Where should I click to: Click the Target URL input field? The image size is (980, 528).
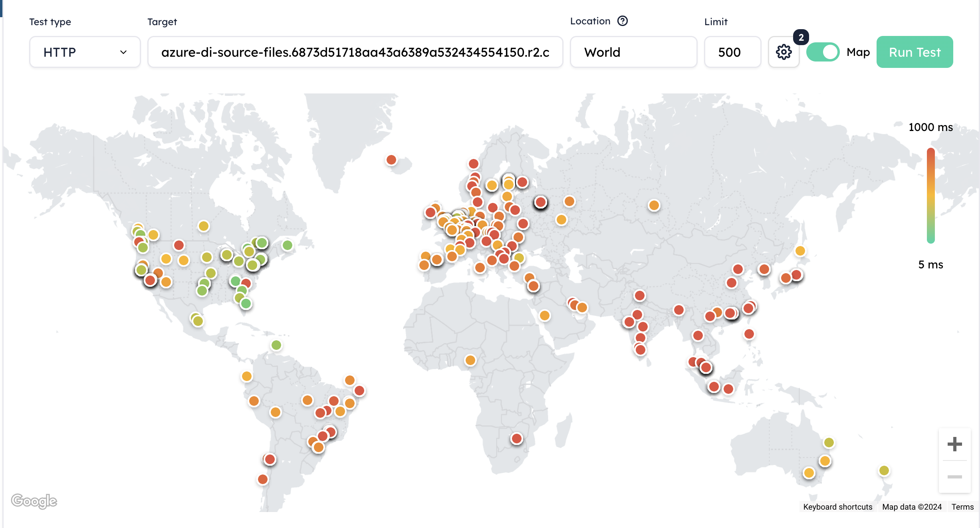click(x=355, y=52)
